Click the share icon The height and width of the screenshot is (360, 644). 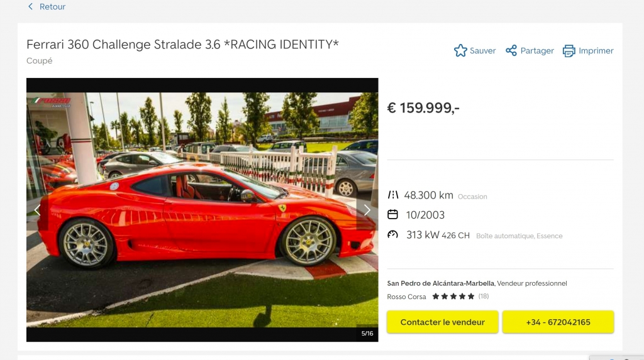point(511,50)
